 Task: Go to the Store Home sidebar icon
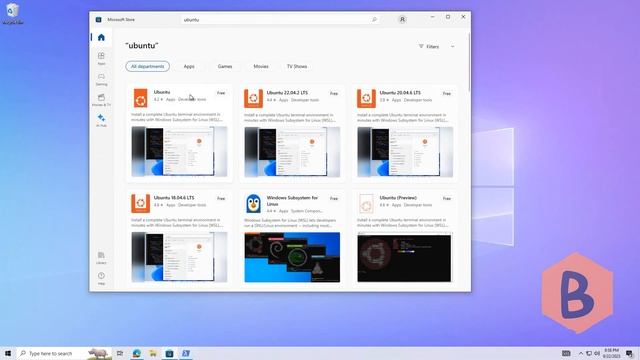point(101,38)
